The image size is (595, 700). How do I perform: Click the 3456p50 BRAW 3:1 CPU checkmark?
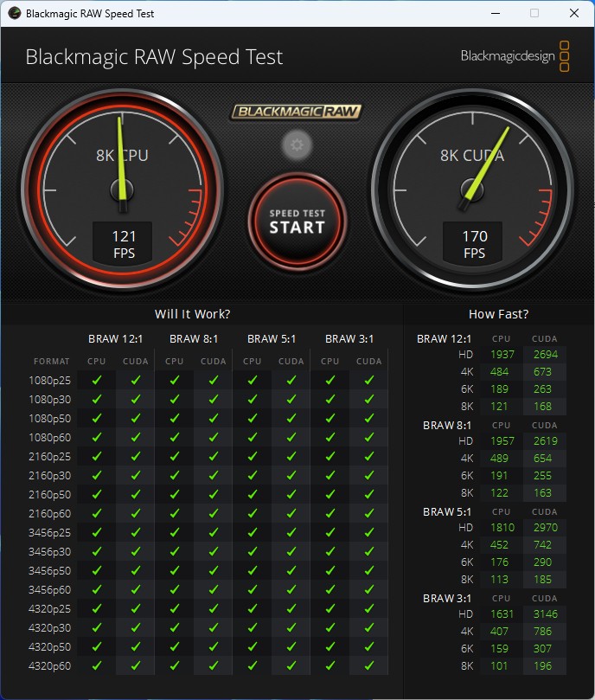[x=329, y=570]
